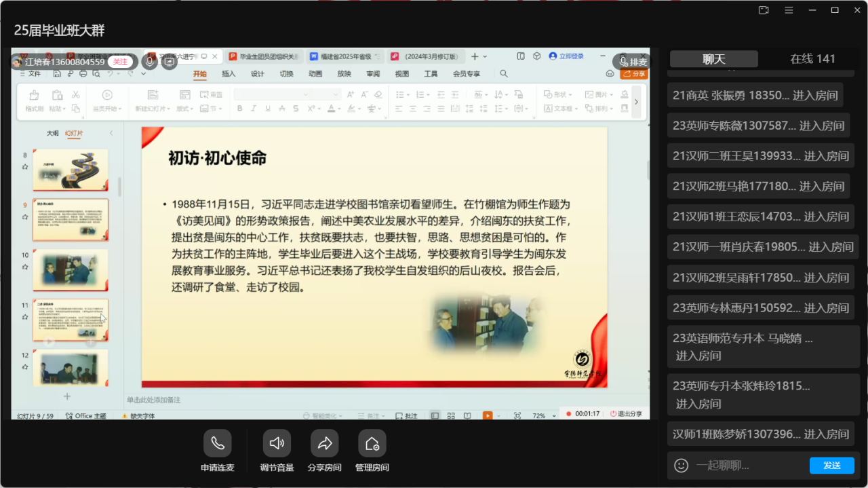
Task: Switch to slide sorter view in status bar
Action: point(450,415)
